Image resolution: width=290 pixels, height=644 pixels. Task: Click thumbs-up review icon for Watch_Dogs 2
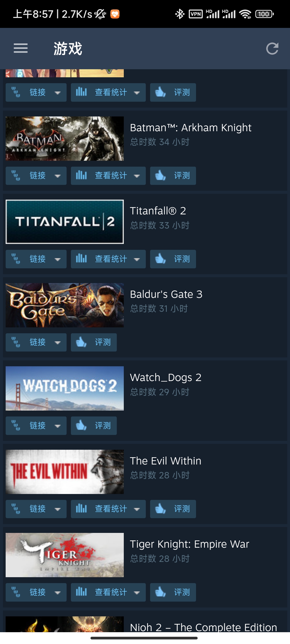point(81,426)
